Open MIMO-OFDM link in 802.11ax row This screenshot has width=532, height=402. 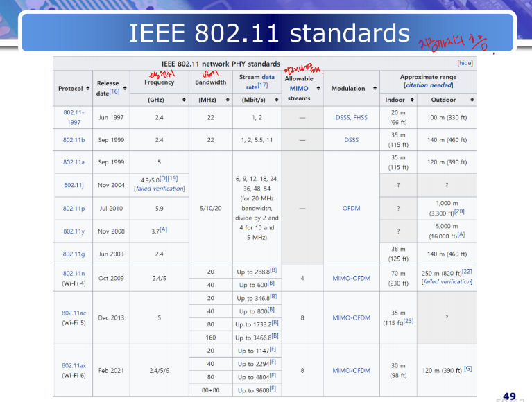coord(351,371)
